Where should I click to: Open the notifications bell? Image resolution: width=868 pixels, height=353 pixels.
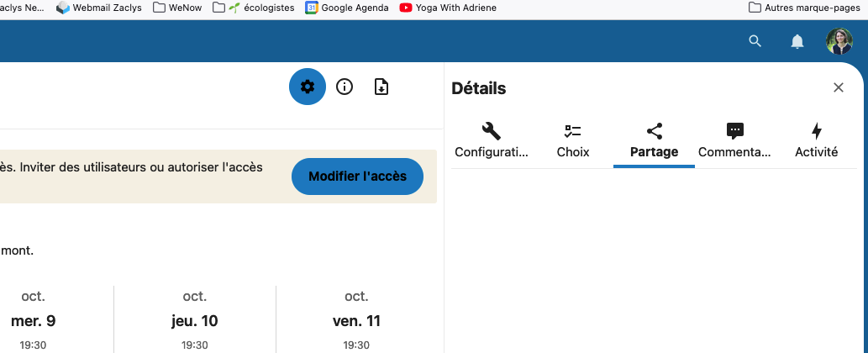tap(797, 41)
